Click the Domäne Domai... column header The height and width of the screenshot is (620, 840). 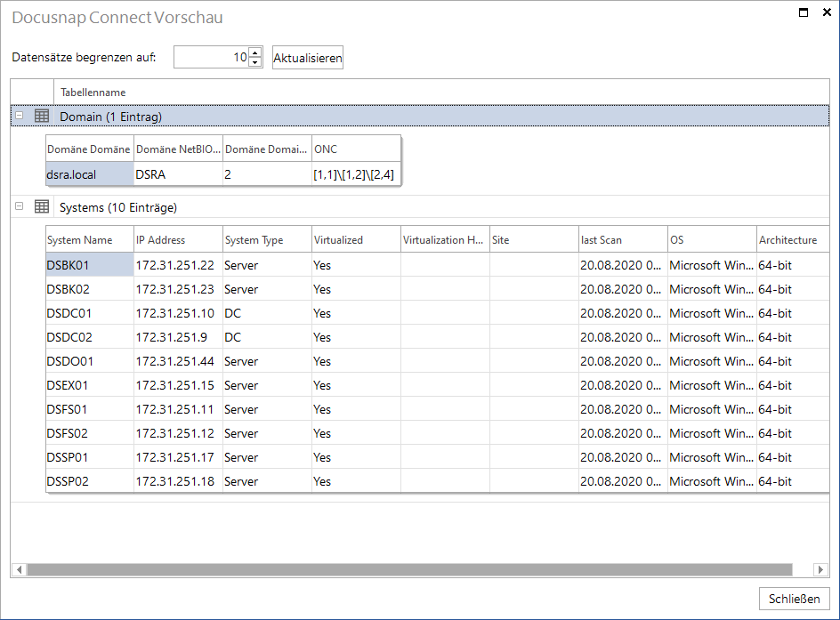267,149
